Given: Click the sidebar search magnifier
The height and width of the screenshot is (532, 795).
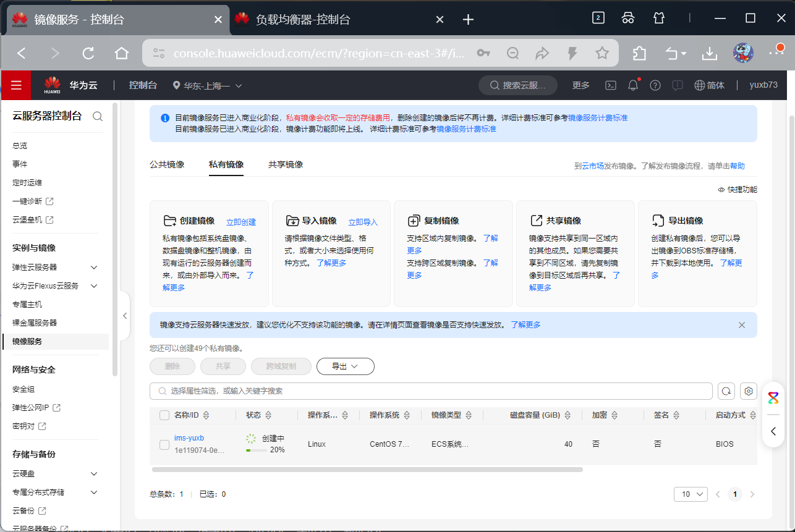Looking at the screenshot, I should point(98,116).
